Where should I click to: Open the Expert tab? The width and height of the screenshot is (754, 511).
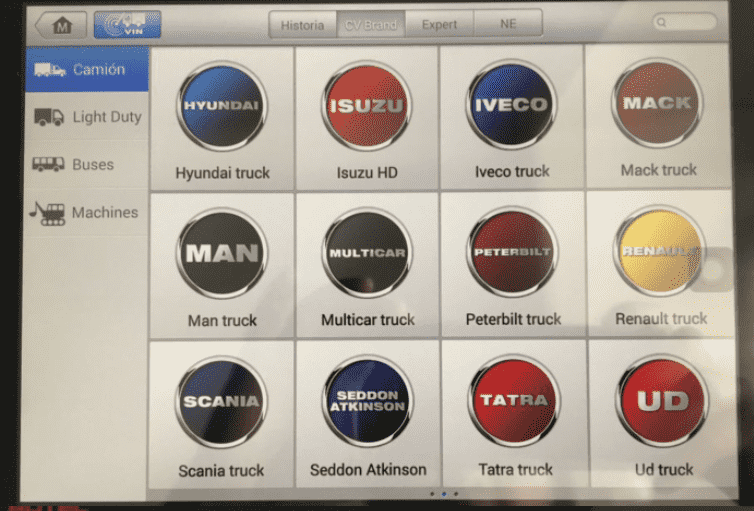440,24
